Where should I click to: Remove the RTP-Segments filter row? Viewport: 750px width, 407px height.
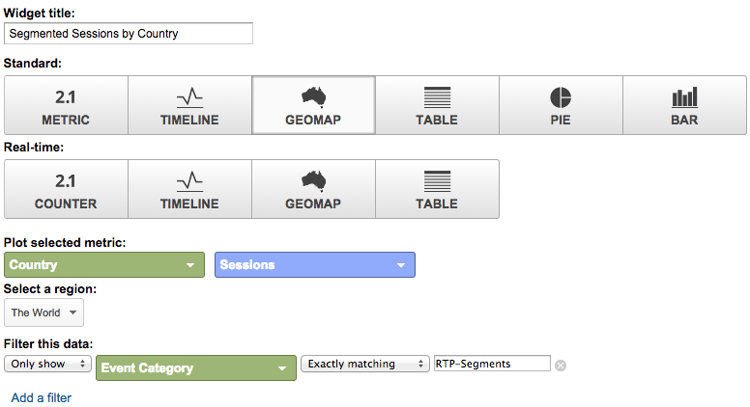561,365
